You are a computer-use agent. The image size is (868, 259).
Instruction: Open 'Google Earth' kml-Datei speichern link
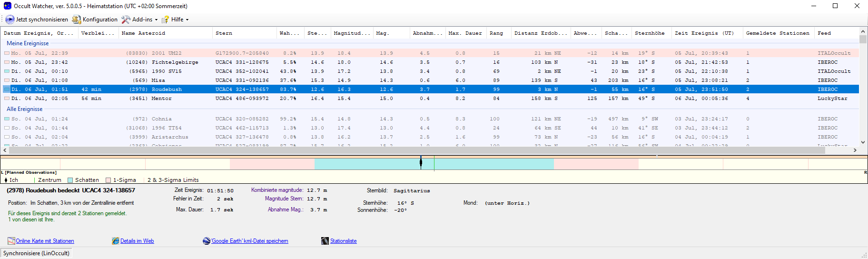tap(250, 241)
